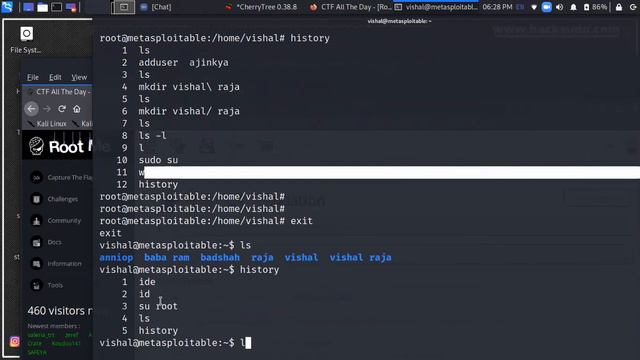Click the Firefox reload page button

pyautogui.click(x=62, y=109)
